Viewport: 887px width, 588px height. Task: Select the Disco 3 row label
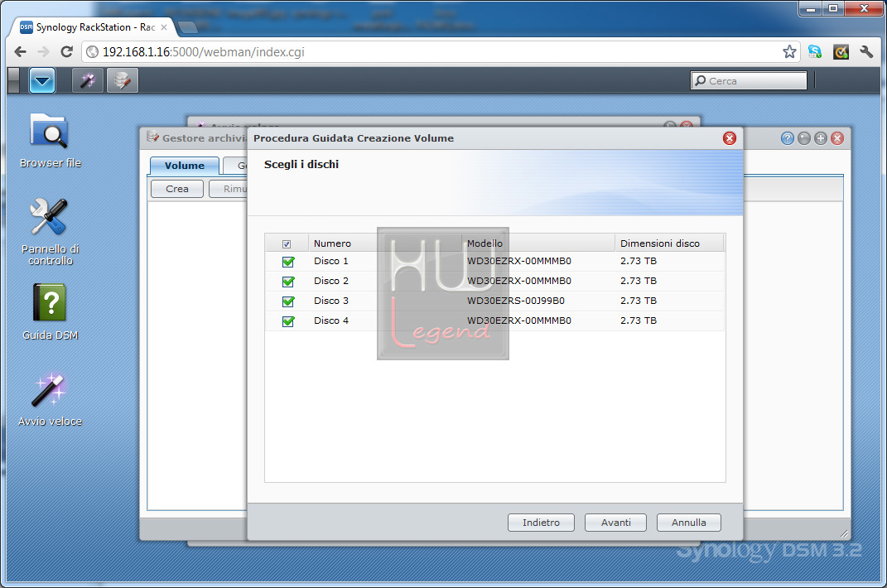pyautogui.click(x=331, y=301)
